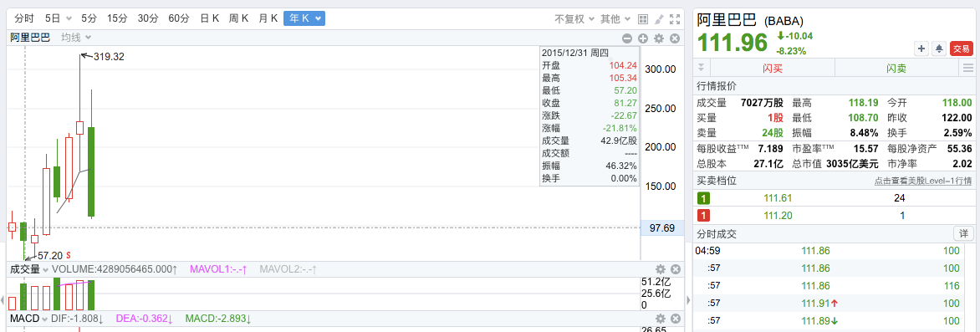Select the drawing brush tool
980x332 pixels.
tap(659, 18)
